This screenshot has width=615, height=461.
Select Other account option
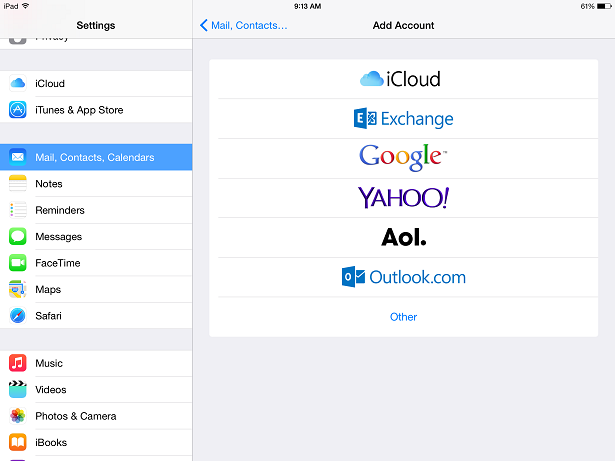[403, 317]
